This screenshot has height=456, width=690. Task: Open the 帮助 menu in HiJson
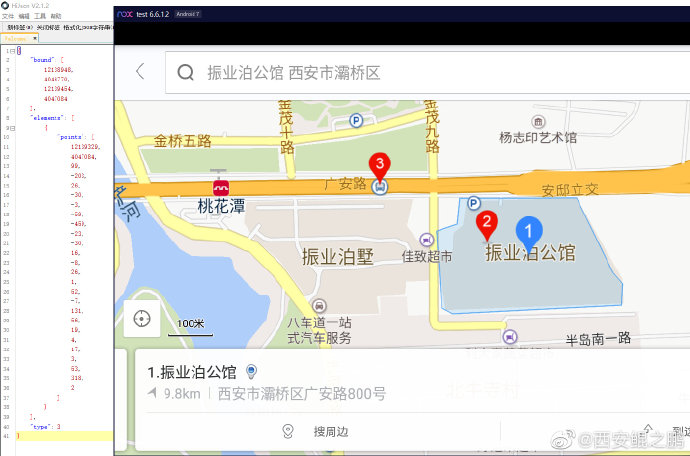[x=56, y=16]
